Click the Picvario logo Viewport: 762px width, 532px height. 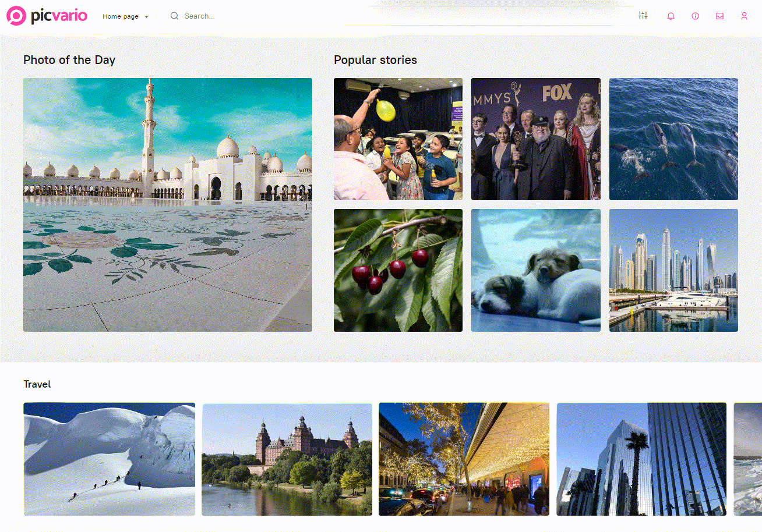click(47, 16)
